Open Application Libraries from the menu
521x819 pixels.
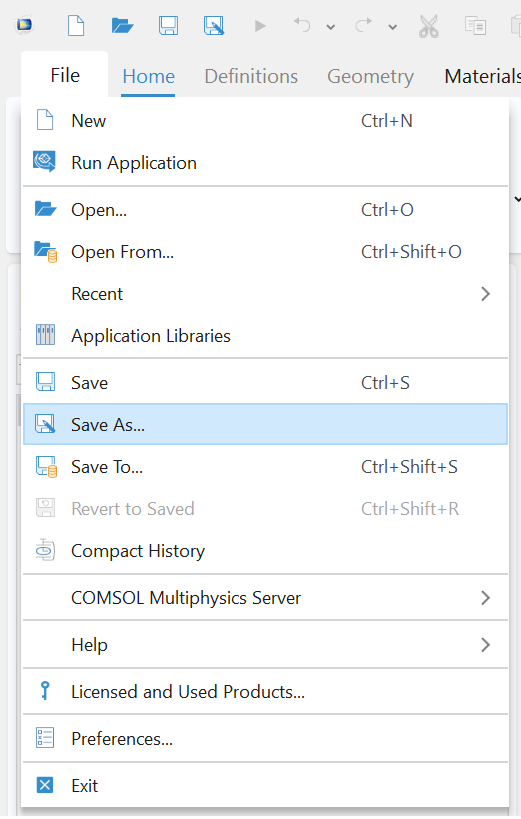[x=265, y=336]
